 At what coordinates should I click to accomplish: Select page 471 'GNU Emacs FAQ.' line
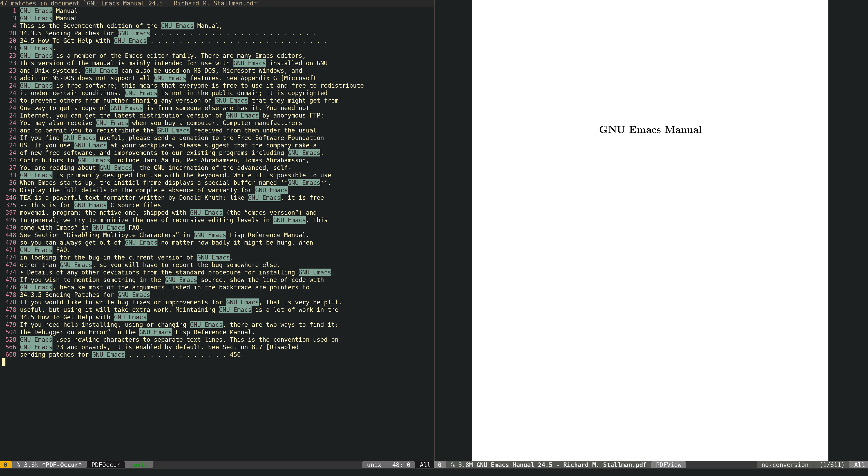[45, 250]
